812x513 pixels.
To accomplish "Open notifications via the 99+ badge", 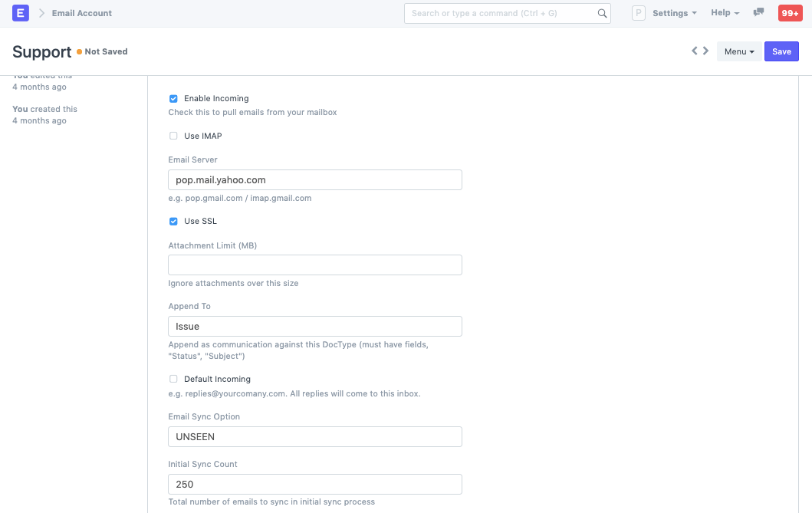I will click(790, 13).
